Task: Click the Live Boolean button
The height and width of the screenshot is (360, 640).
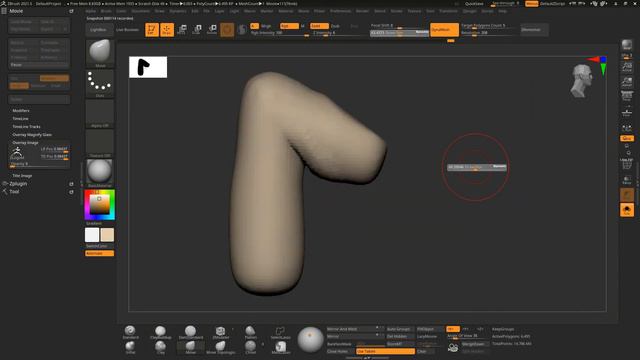Action: (127, 29)
